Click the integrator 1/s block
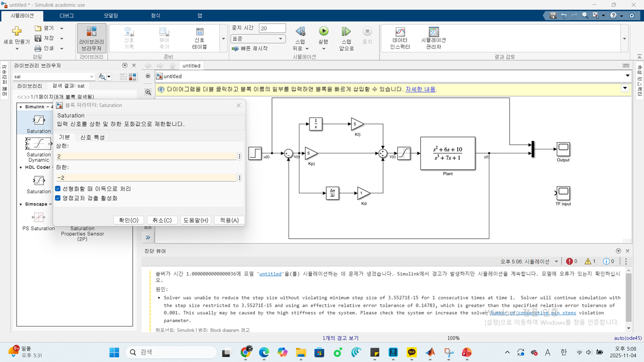644x362 pixels. [316, 124]
